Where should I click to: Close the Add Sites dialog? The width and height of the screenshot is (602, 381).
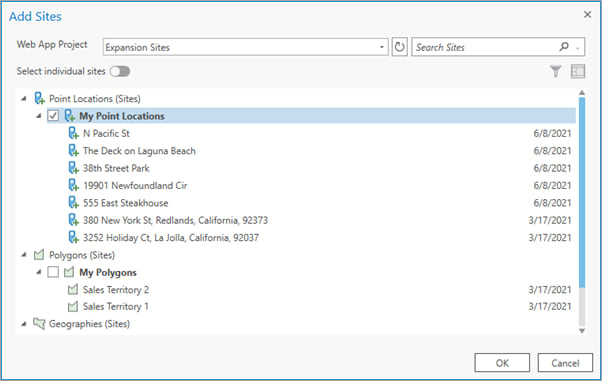pos(587,15)
